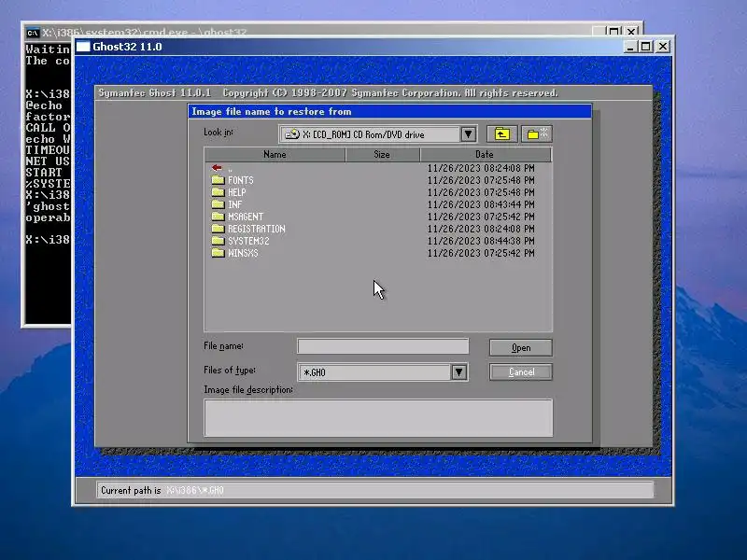
Task: Open the Files of type dropdown arrow
Action: point(458,371)
